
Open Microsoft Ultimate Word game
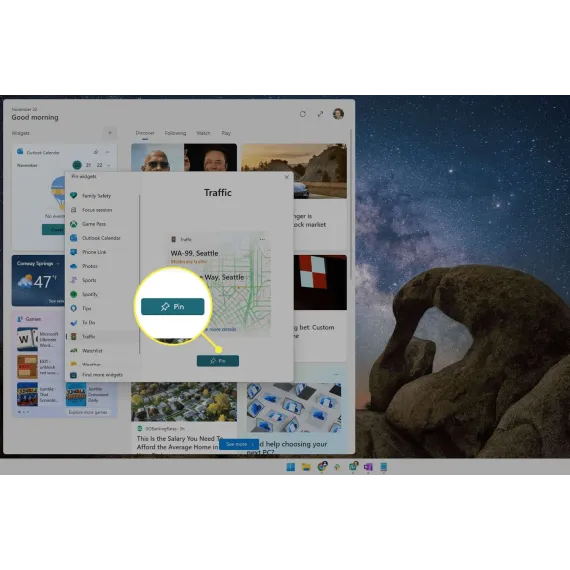pyautogui.click(x=38, y=339)
